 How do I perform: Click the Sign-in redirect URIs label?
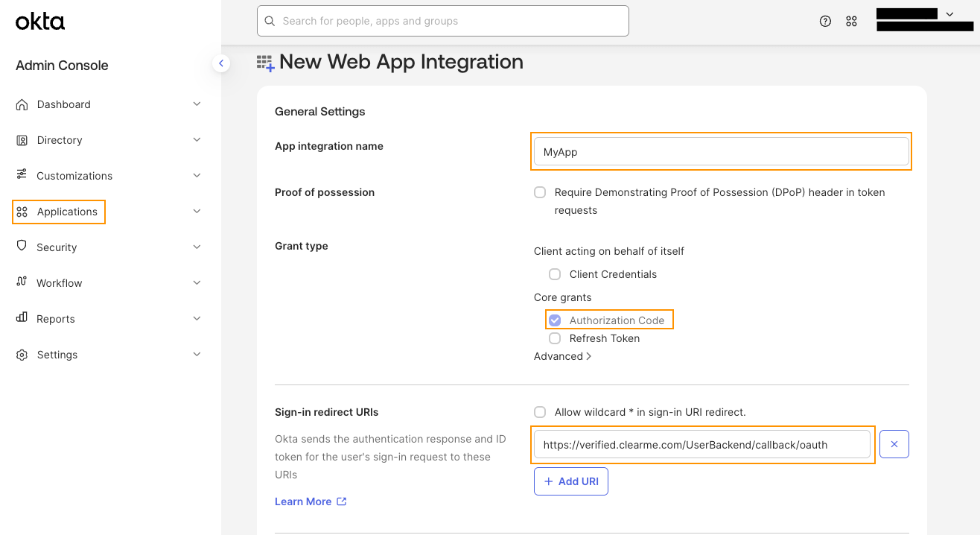(327, 412)
